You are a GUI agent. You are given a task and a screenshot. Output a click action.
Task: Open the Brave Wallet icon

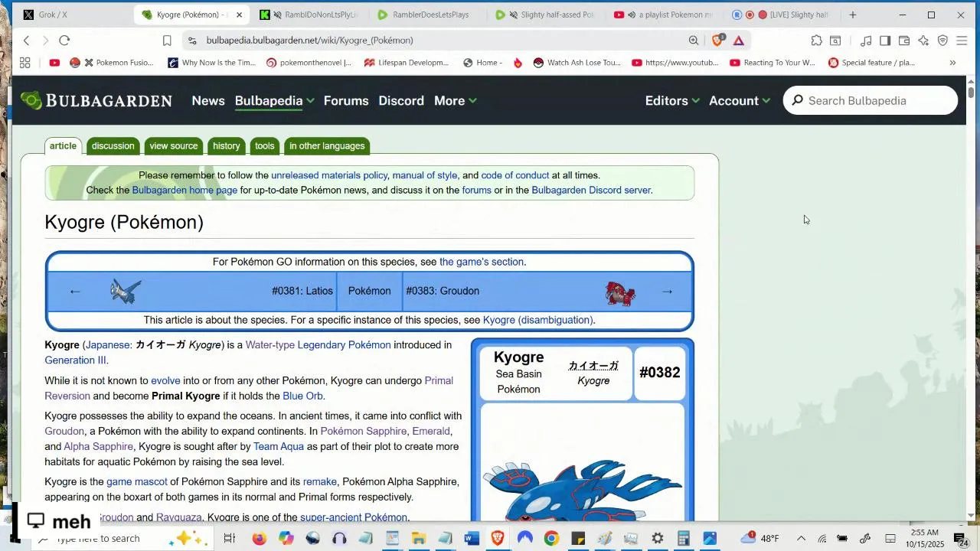[x=904, y=41]
